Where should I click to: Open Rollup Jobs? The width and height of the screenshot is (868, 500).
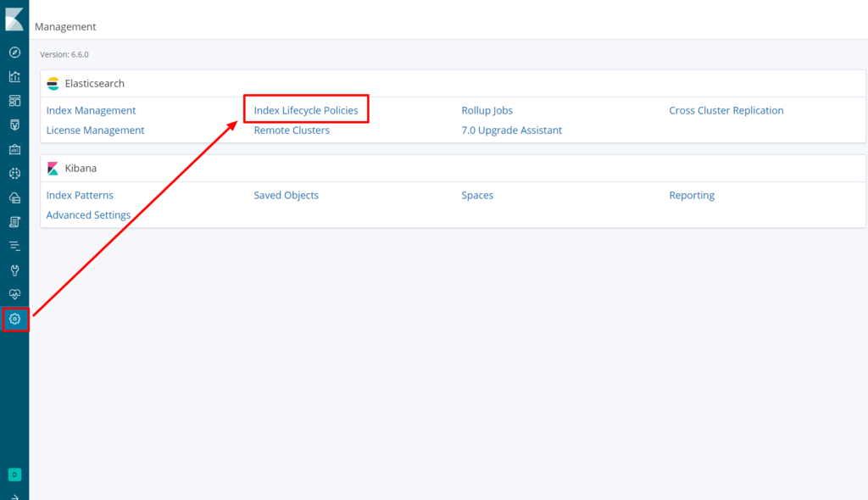(x=487, y=110)
